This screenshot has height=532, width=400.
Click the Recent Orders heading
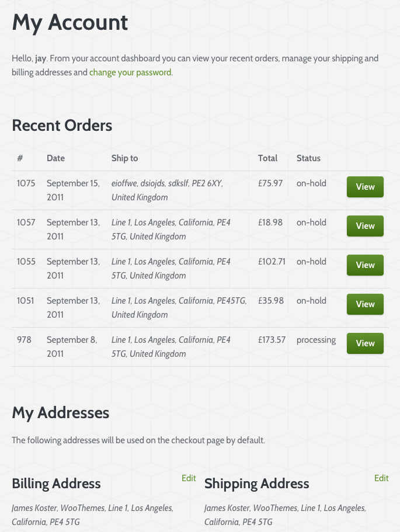[x=62, y=126]
